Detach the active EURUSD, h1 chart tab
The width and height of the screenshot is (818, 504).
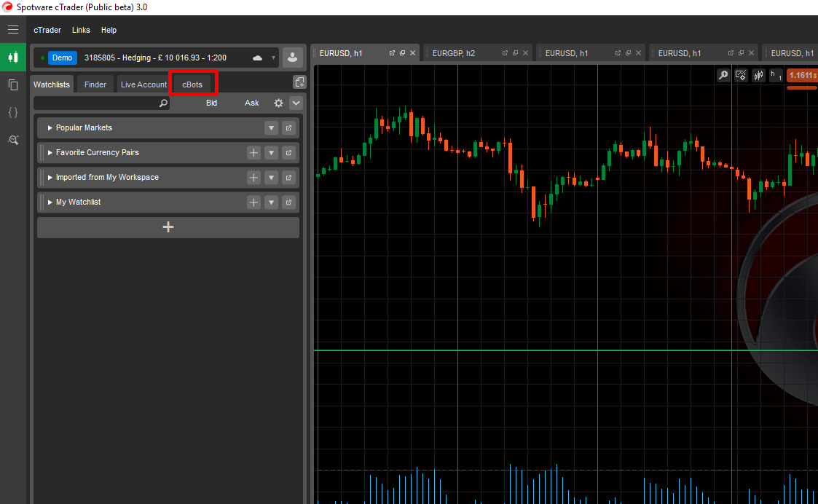[x=392, y=53]
